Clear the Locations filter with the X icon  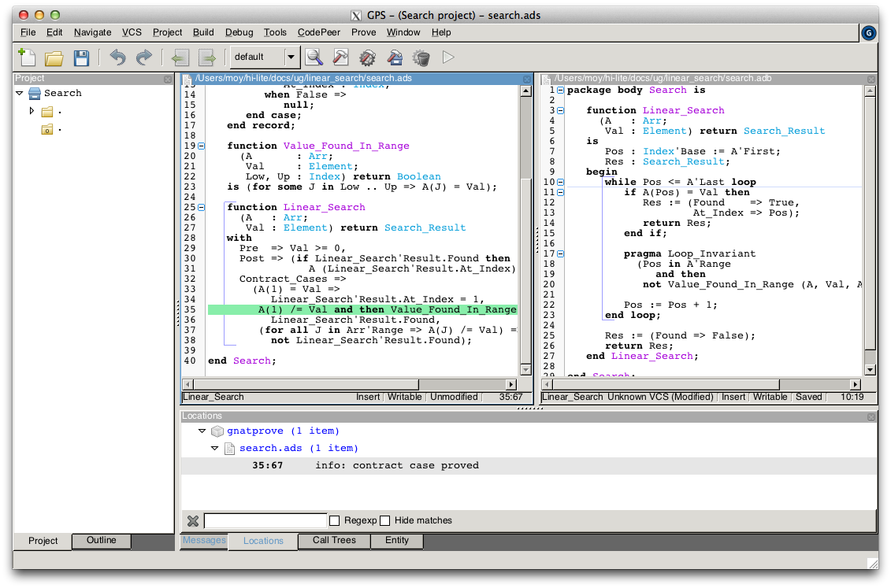coord(193,521)
